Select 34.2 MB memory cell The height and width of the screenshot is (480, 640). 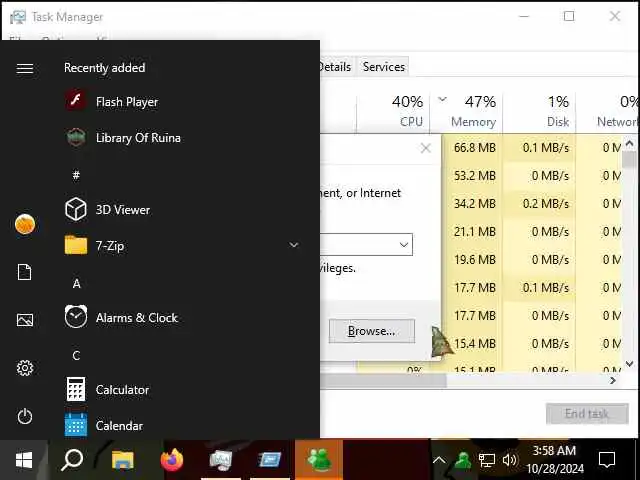click(475, 203)
